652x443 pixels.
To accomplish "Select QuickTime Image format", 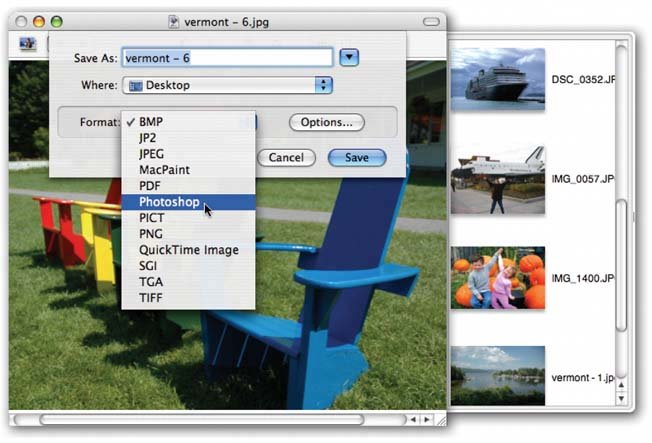I will [x=188, y=250].
